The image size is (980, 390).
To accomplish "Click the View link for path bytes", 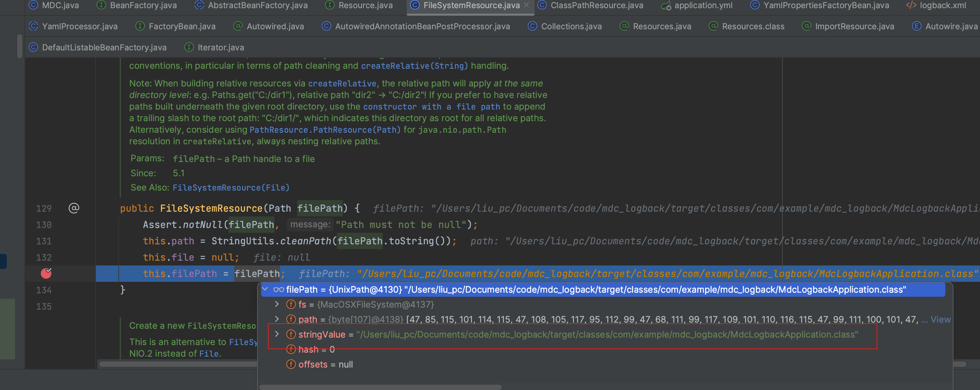I will 941,320.
